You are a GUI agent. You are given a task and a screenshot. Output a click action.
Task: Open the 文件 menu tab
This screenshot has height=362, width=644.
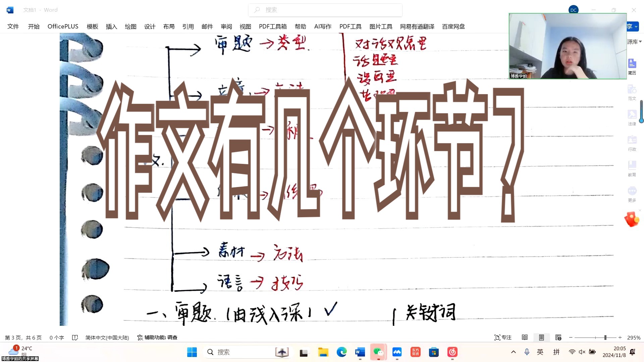tap(13, 26)
